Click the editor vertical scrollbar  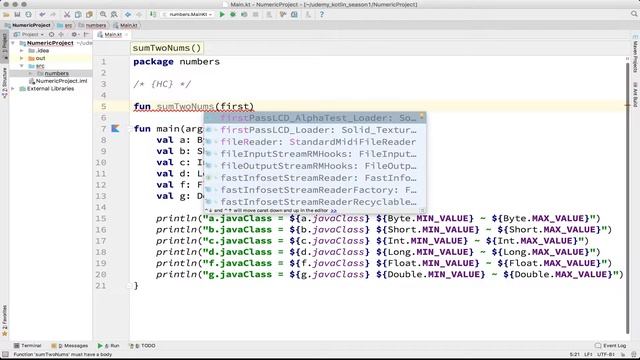point(628,198)
